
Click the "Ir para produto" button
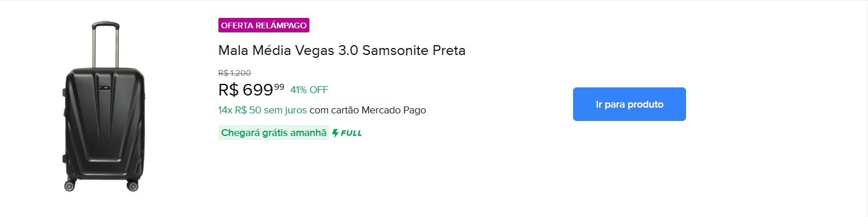point(629,104)
